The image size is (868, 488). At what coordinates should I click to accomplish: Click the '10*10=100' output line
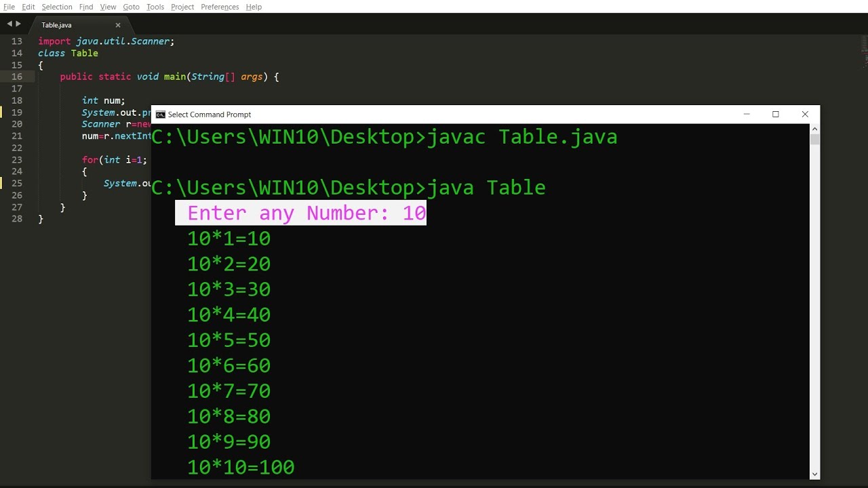pos(241,467)
